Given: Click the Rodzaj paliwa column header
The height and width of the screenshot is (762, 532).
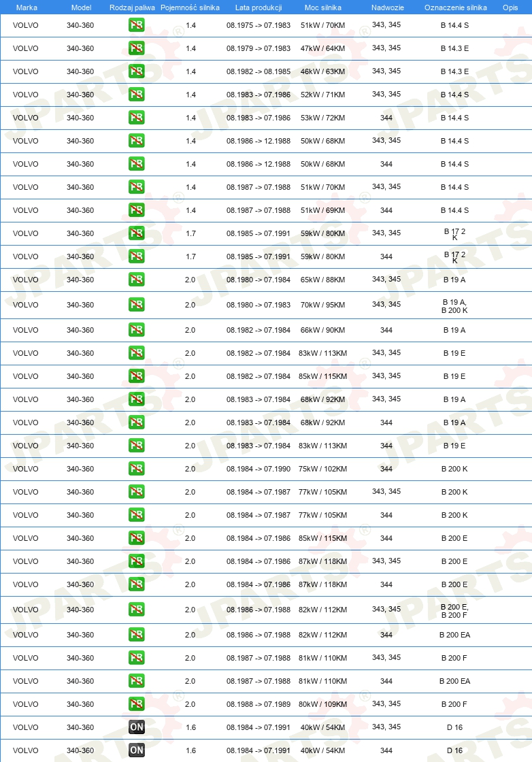Looking at the screenshot, I should (x=132, y=7).
